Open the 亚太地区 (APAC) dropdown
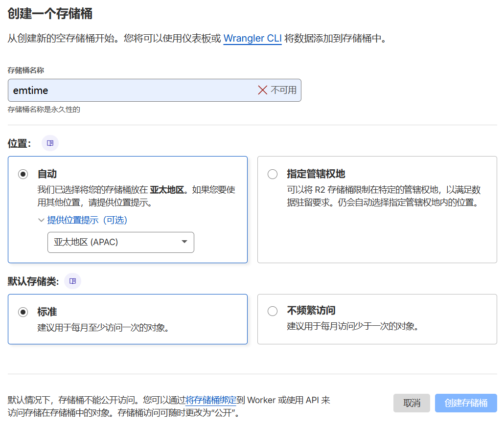 (120, 242)
